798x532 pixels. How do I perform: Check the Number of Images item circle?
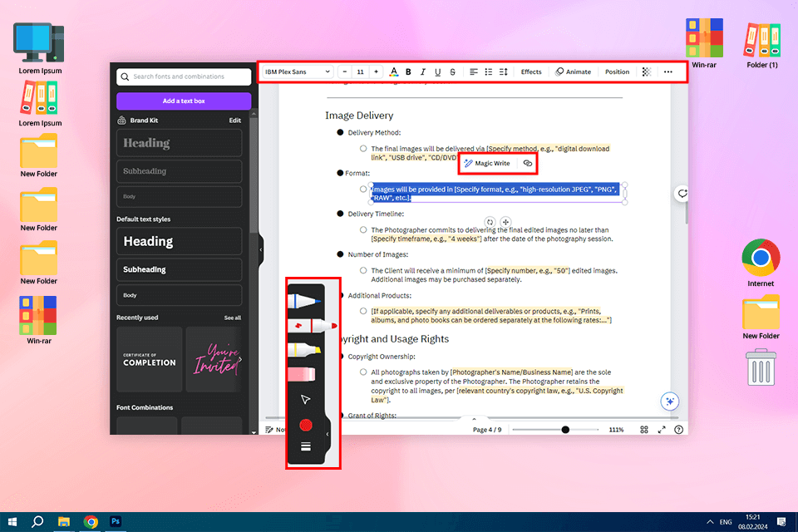(363, 271)
